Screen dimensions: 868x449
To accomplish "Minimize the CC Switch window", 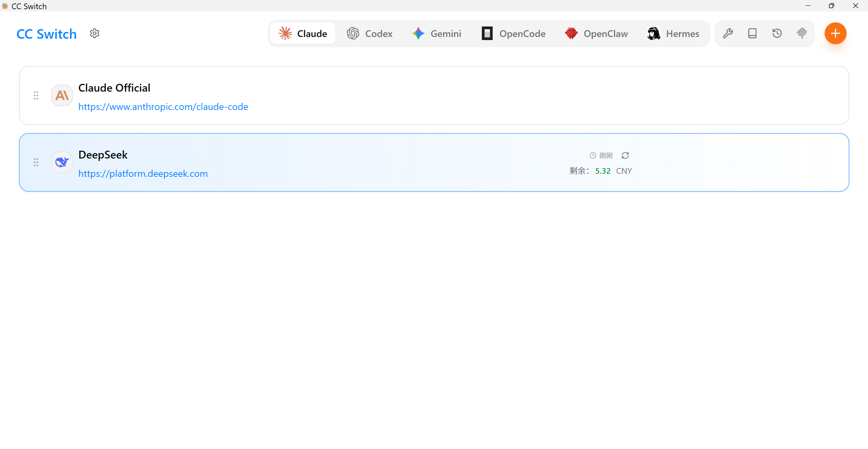I will 808,6.
